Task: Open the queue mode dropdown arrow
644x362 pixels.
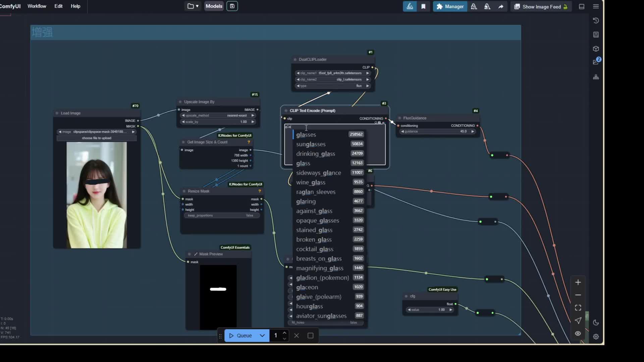Action: pyautogui.click(x=262, y=336)
